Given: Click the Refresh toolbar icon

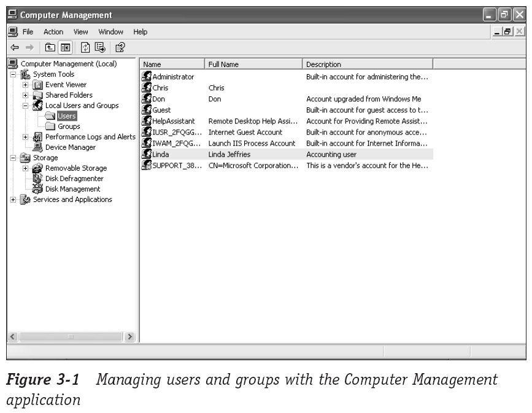Looking at the screenshot, I should click(86, 47).
